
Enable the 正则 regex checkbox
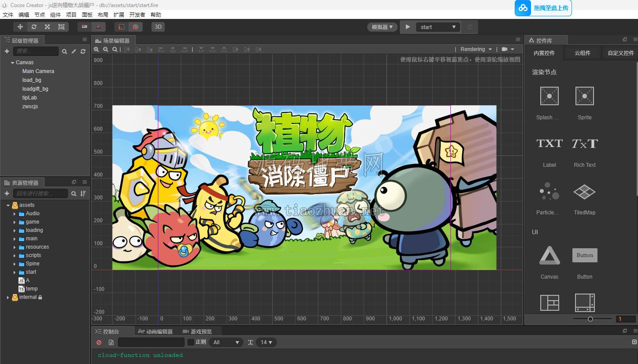(x=191, y=342)
